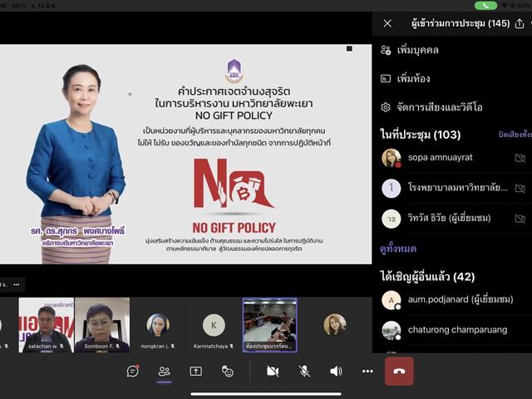Select Karnnatchaya participant tile

(214, 325)
